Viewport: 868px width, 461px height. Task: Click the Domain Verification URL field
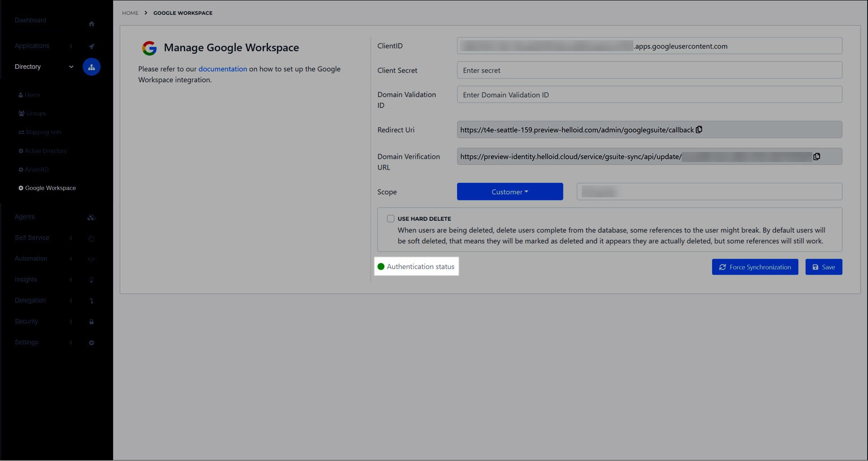650,157
